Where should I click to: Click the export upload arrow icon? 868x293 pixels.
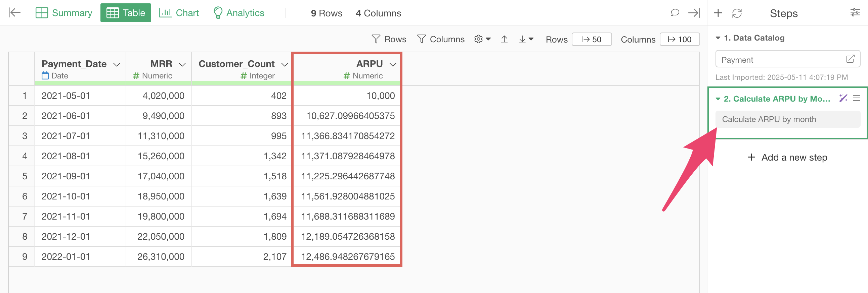[504, 39]
